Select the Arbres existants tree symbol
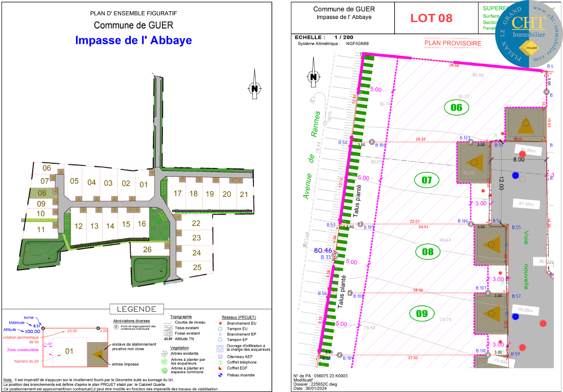 pyautogui.click(x=164, y=353)
